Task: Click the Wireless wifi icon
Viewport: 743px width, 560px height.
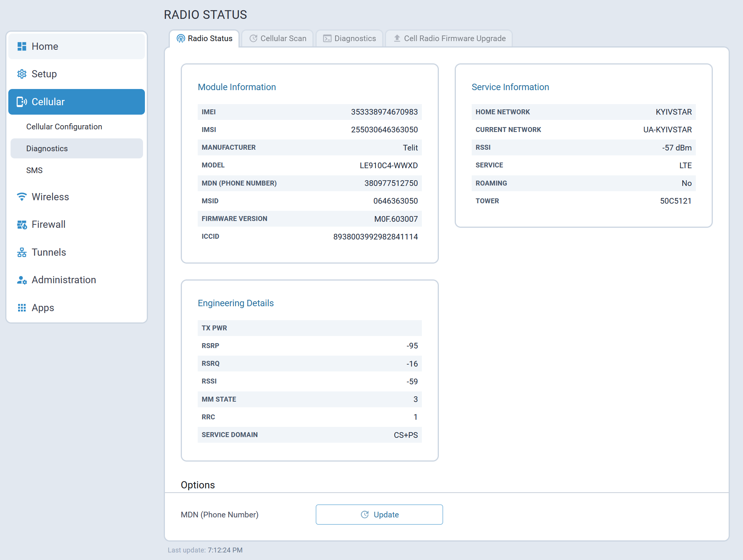Action: point(22,197)
